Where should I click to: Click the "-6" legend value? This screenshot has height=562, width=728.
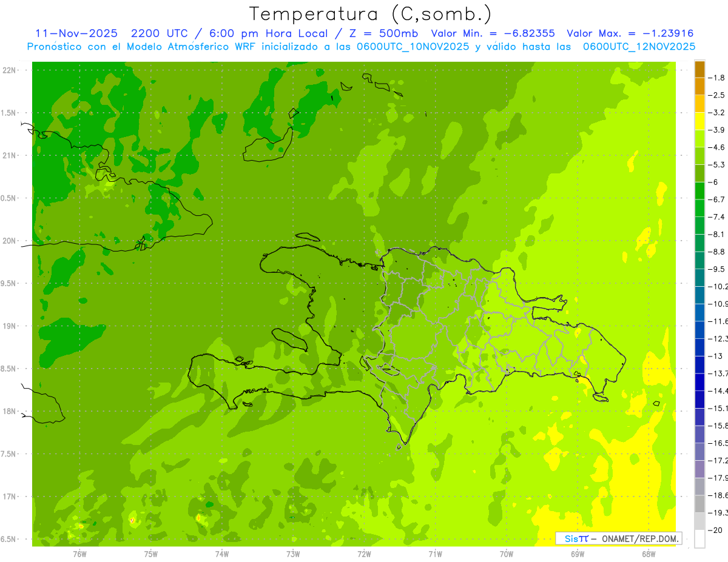coord(714,182)
